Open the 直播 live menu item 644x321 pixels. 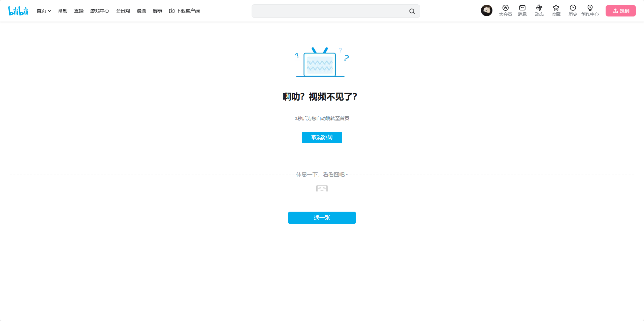[79, 11]
